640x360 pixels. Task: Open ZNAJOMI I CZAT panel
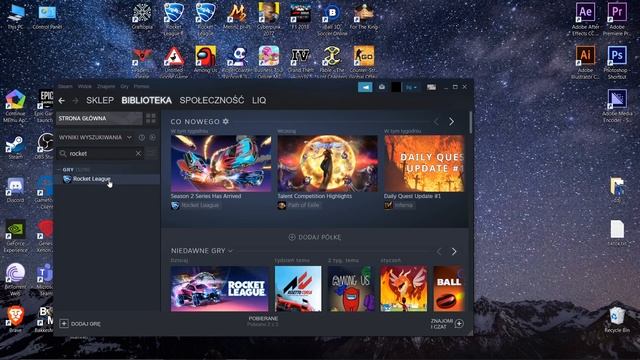447,324
